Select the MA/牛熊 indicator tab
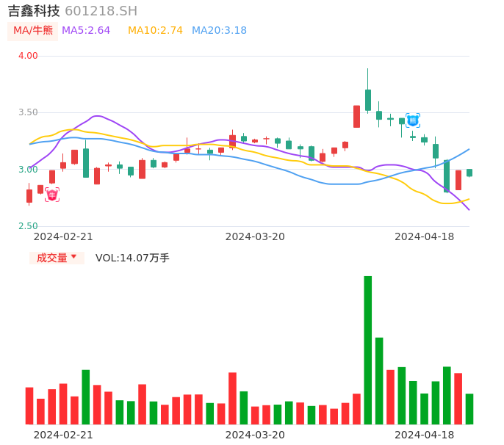504x445 pixels. (33, 31)
